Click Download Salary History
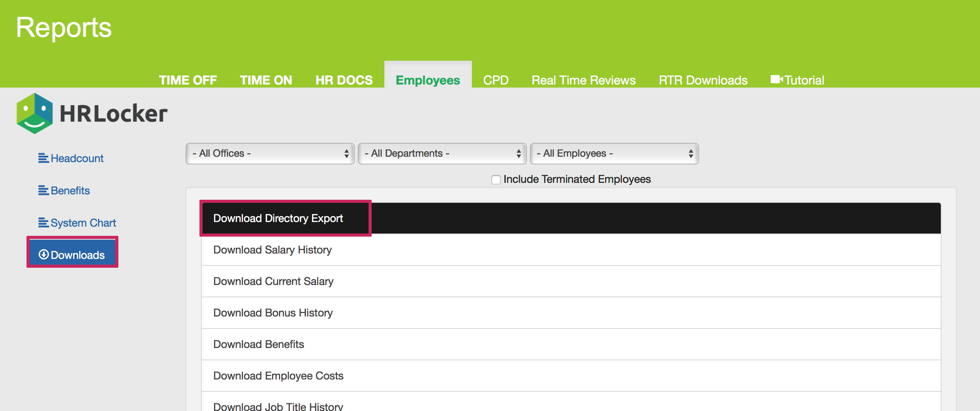Screen dimensions: 980x411 [x=272, y=250]
